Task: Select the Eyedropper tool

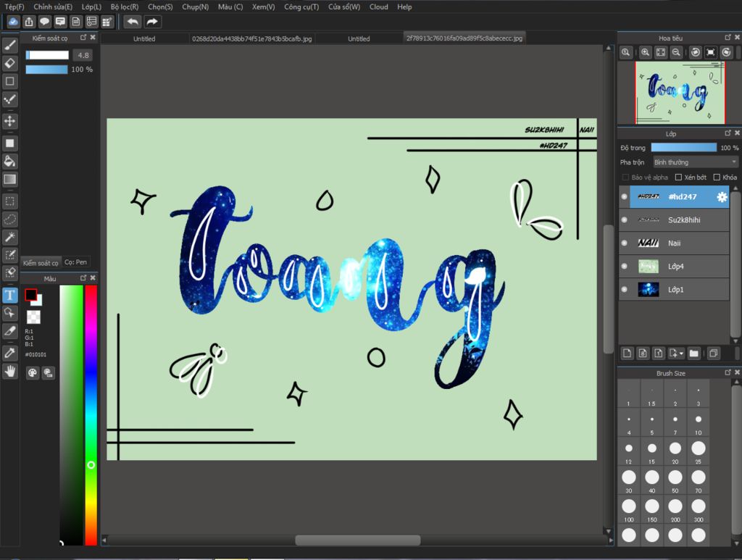Action: pyautogui.click(x=10, y=353)
